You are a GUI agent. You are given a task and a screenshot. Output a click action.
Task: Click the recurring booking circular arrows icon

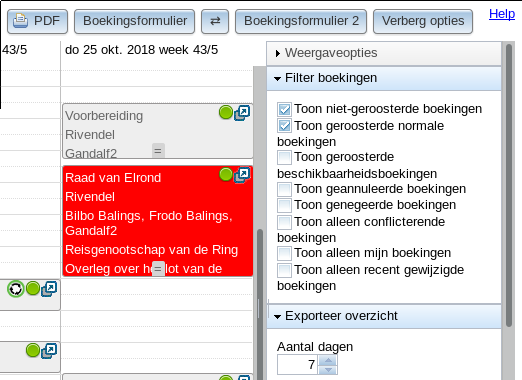point(16,289)
